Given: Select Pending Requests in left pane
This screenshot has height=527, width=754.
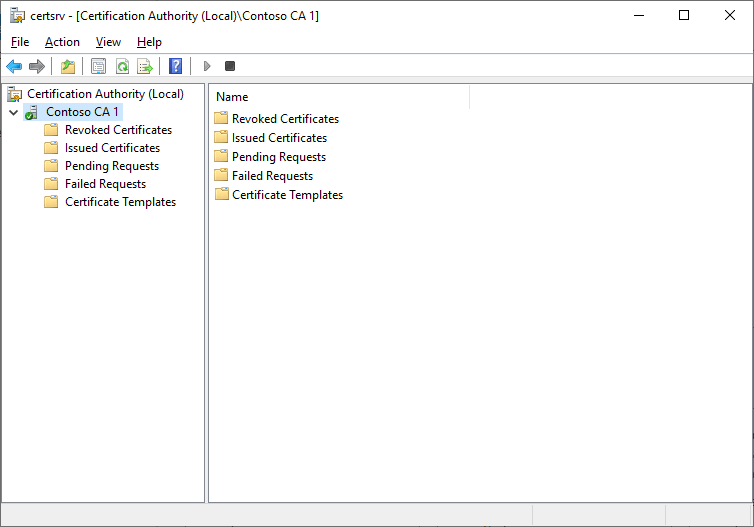Looking at the screenshot, I should (111, 166).
